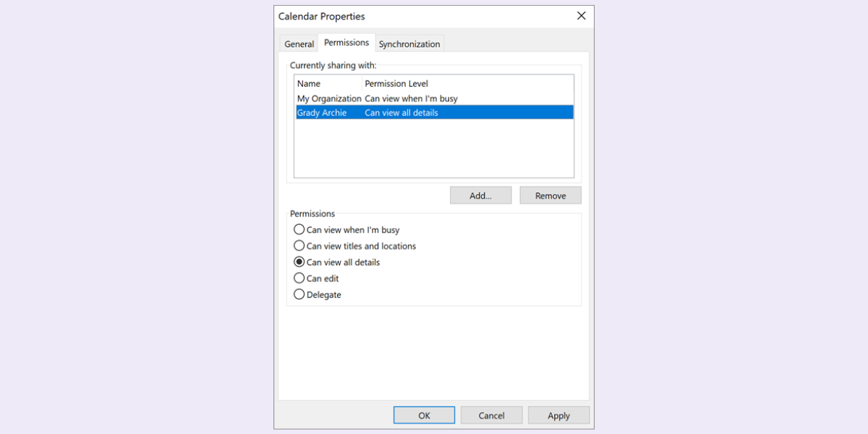
Task: Stay on the Permissions tab
Action: 346,42
